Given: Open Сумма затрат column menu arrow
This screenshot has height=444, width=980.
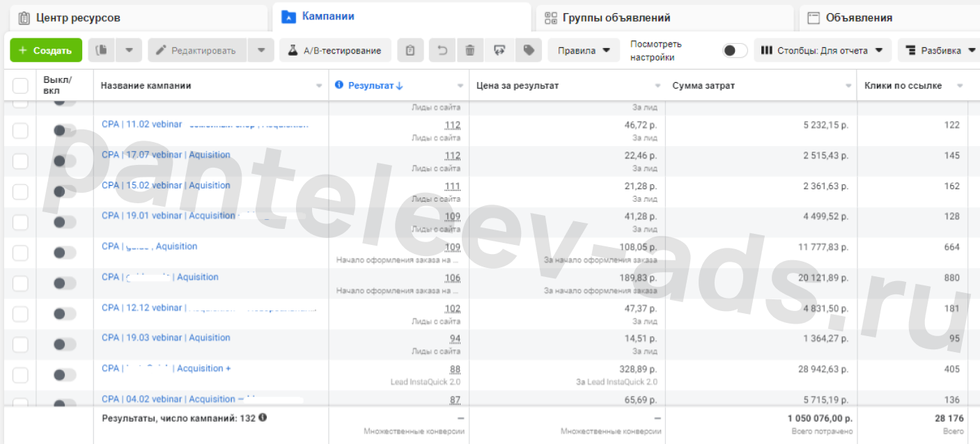Looking at the screenshot, I should coord(849,86).
